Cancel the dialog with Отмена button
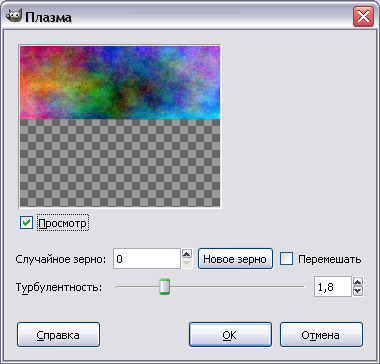 click(x=321, y=335)
